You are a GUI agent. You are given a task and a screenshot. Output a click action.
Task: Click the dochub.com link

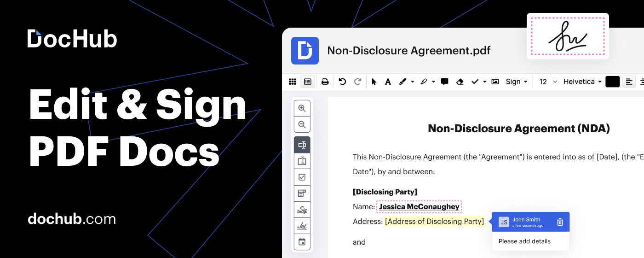point(72,219)
